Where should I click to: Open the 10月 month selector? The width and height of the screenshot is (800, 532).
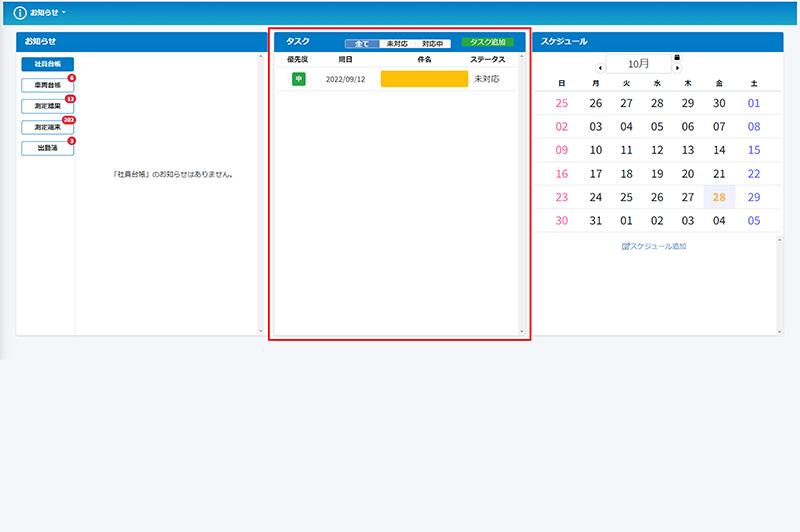coord(638,64)
